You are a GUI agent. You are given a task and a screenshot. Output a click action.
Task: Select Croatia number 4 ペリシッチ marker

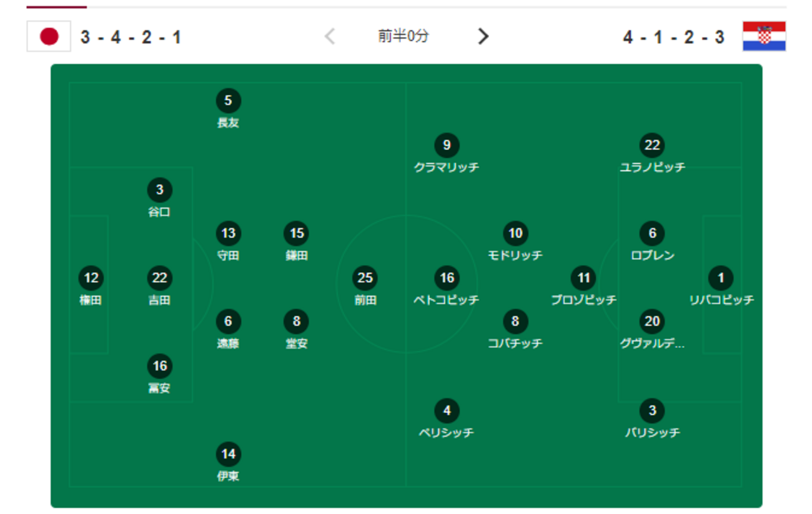click(447, 411)
